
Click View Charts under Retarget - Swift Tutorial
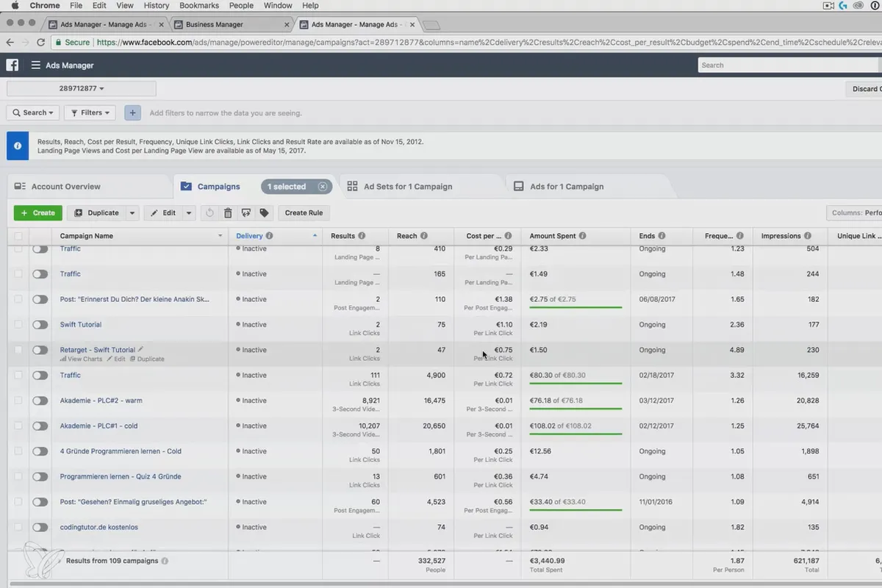click(x=82, y=359)
